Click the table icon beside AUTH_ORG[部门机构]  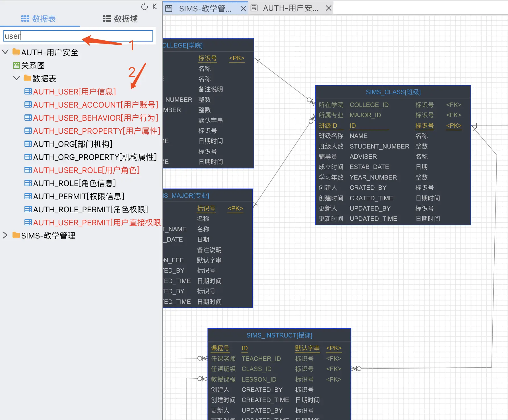(x=28, y=144)
